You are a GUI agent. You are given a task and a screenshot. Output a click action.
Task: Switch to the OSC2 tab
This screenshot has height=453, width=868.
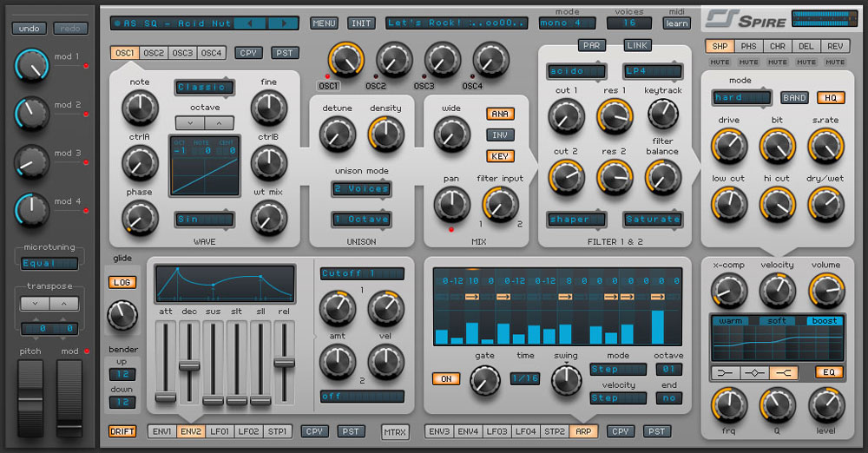(154, 53)
